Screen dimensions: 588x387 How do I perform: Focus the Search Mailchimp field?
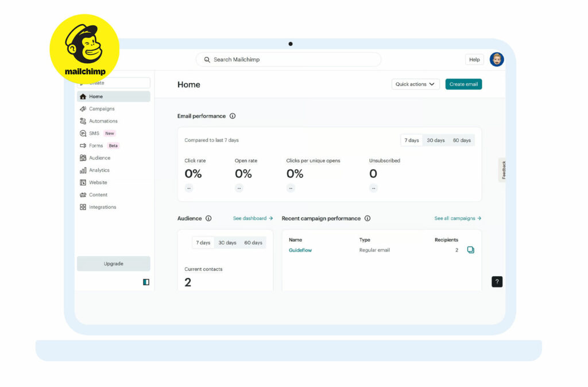(x=288, y=60)
